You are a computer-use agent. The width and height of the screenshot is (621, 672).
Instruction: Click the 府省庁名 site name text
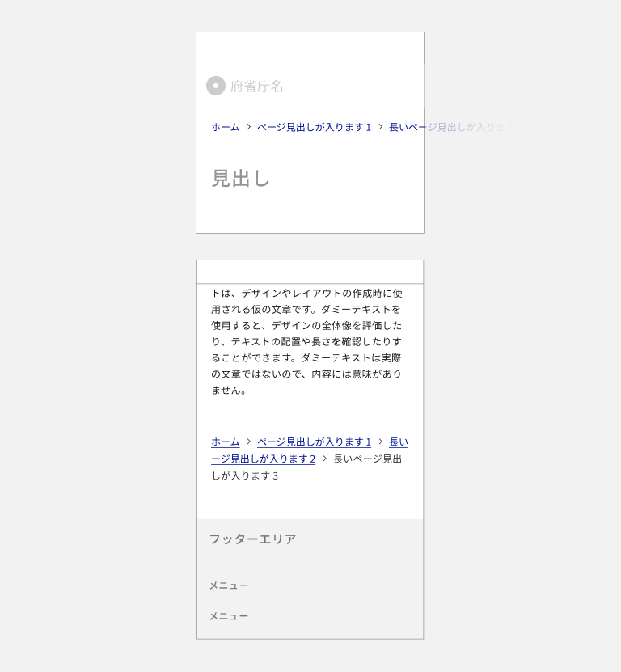click(257, 87)
